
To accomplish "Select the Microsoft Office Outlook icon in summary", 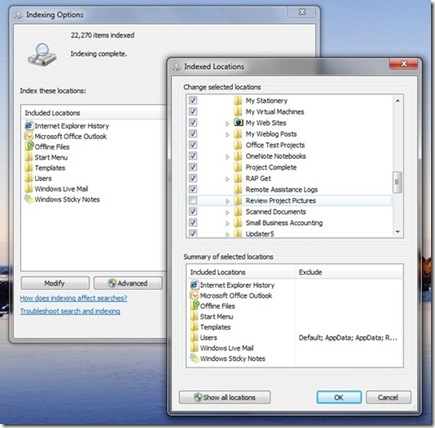I will [x=194, y=295].
